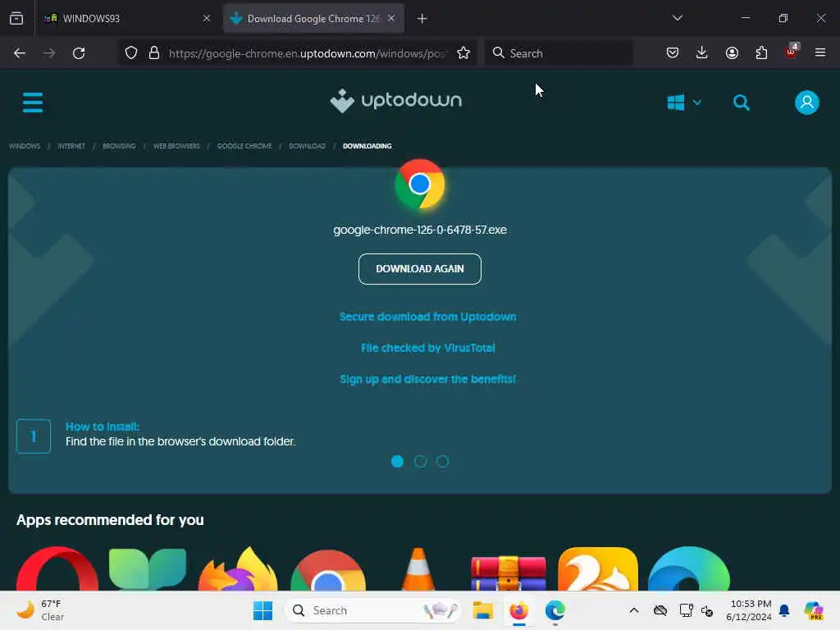Viewport: 840px width, 630px height.
Task: Open the Uptodown site search icon
Action: (742, 102)
